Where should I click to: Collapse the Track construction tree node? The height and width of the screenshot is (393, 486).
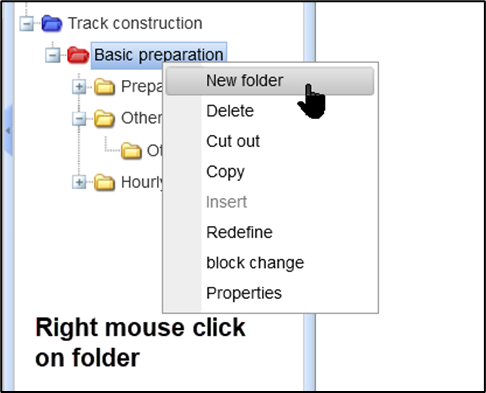click(x=27, y=24)
